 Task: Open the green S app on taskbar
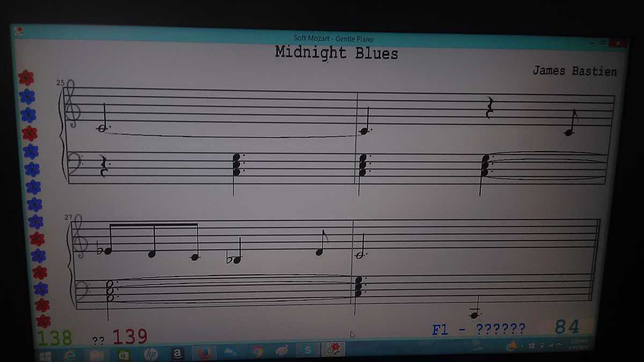308,350
